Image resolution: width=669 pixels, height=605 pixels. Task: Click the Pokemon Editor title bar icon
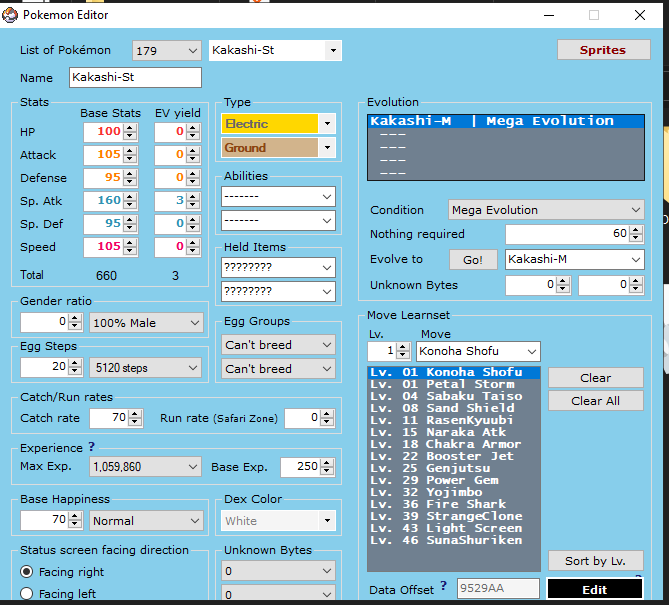10,15
